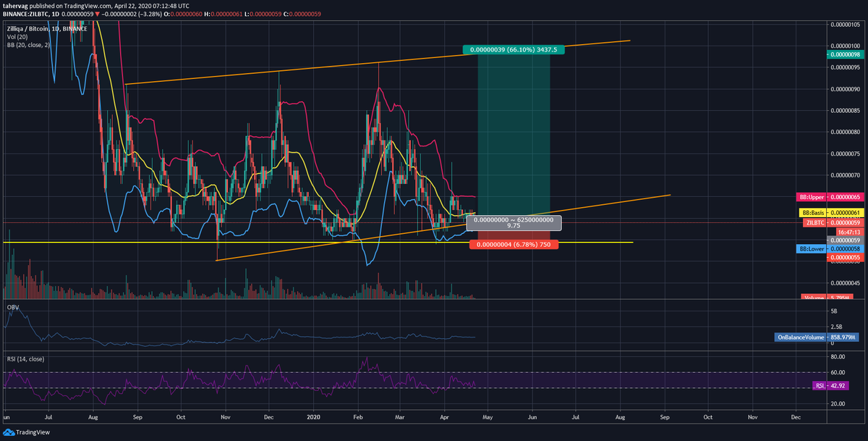Click the 0.00000075 price axis label
The image size is (868, 441).
point(844,154)
